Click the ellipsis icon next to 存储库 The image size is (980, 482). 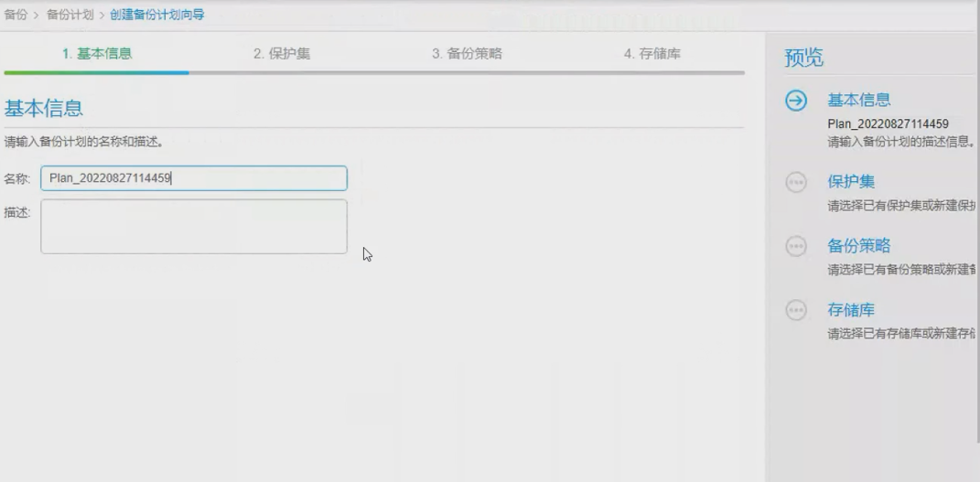(796, 310)
